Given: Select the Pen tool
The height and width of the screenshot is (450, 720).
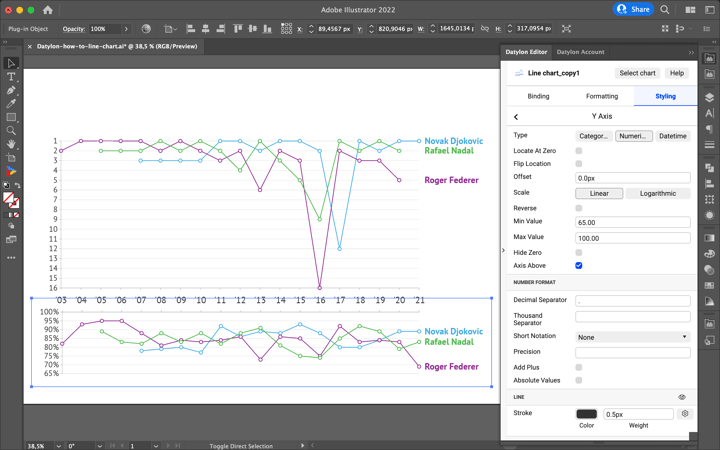Looking at the screenshot, I should (11, 90).
